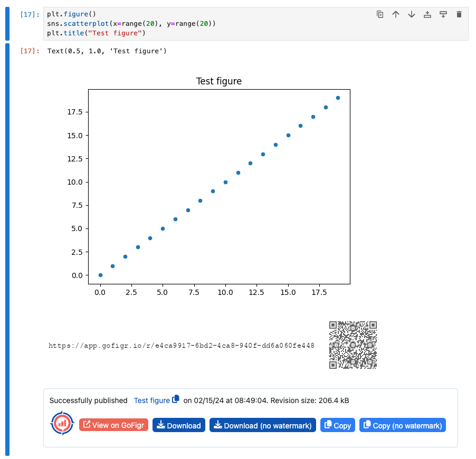Collapse the cell output via blue bar
Viewport: 476px width, 459px height.
click(x=7, y=248)
